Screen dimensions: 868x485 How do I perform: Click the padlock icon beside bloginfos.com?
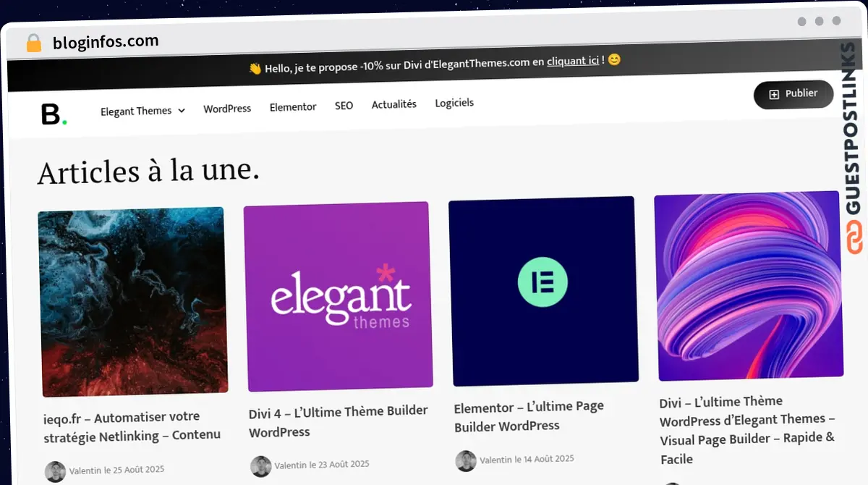pos(34,43)
